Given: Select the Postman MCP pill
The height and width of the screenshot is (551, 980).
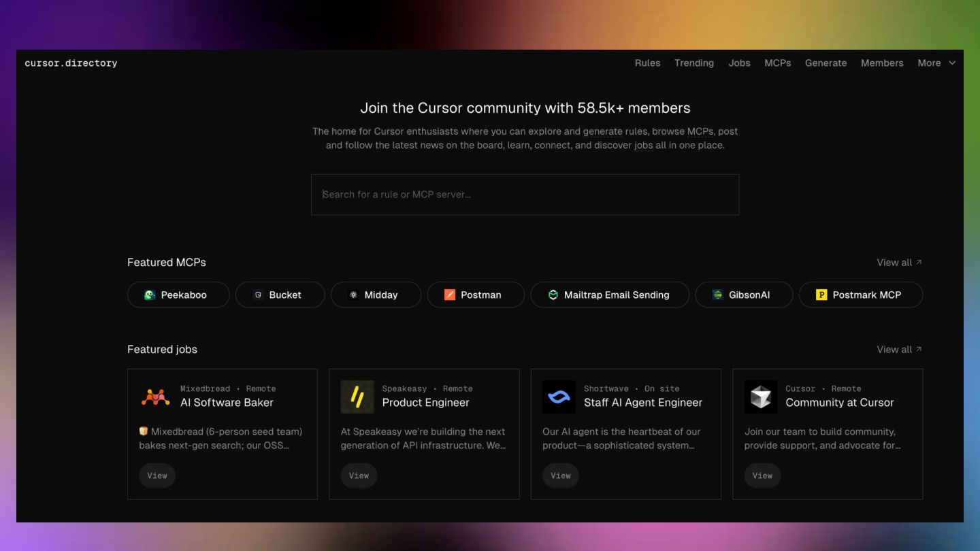Looking at the screenshot, I should (476, 295).
